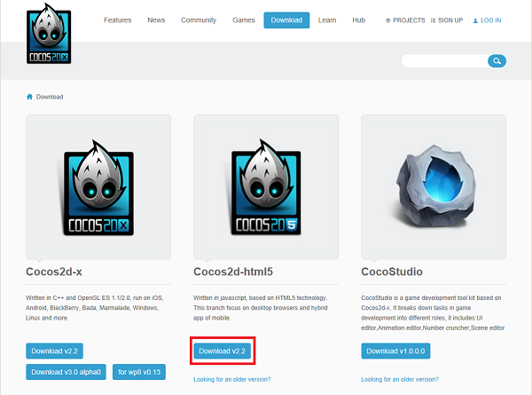Click the Cocos2d-html5 product image
The height and width of the screenshot is (395, 532).
266,187
